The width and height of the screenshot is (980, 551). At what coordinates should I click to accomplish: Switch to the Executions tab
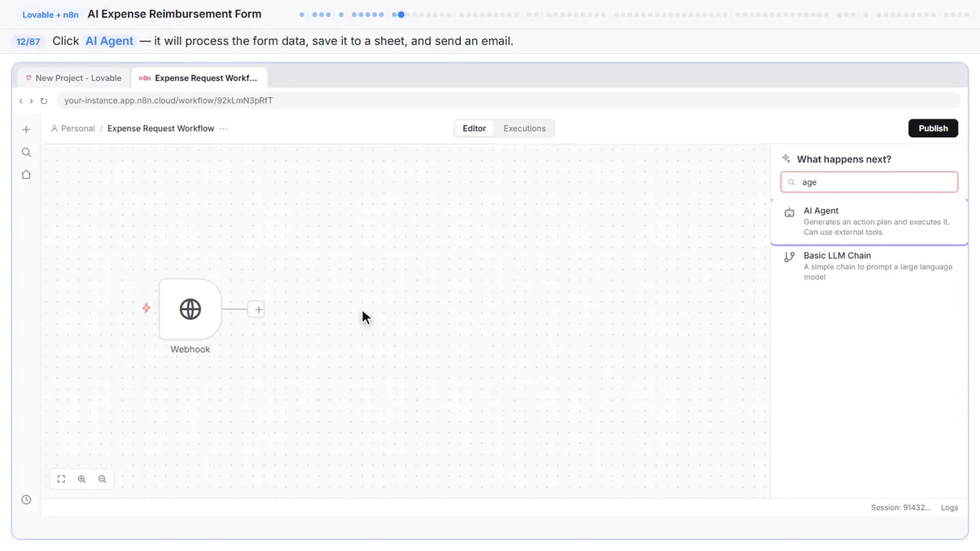pos(524,129)
